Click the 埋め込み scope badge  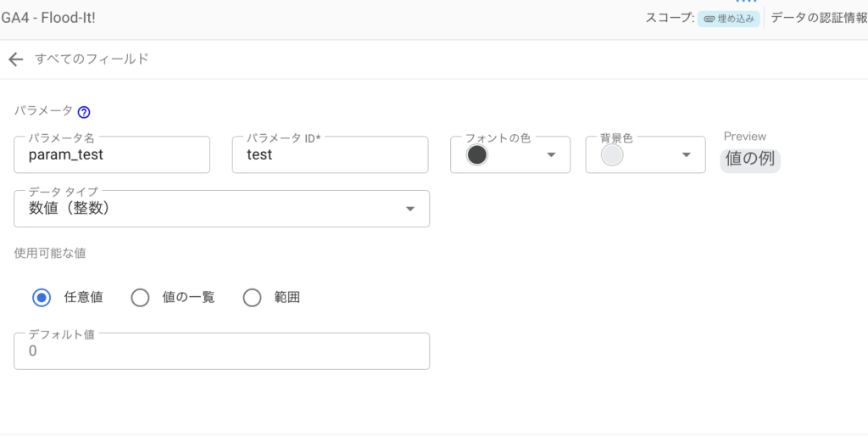[x=728, y=19]
